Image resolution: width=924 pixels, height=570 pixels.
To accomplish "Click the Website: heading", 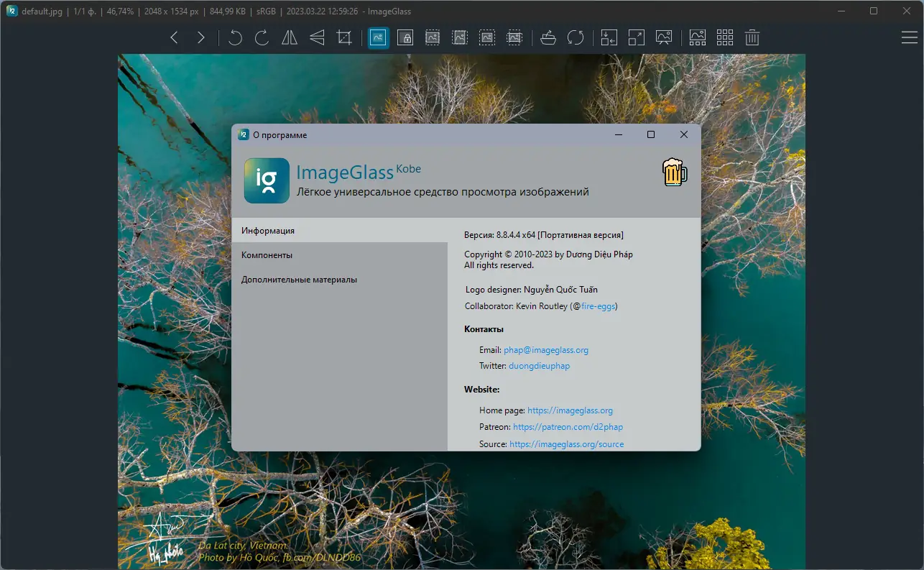I will pos(481,390).
